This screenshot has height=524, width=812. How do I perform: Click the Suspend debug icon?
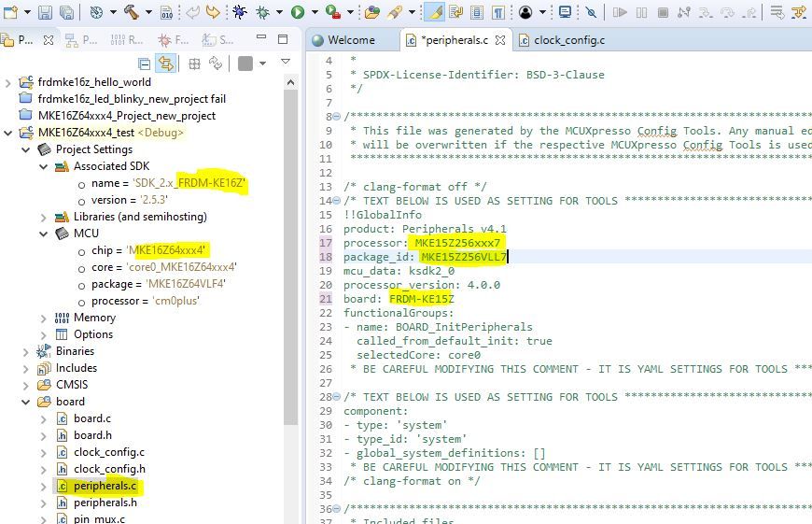[641, 12]
